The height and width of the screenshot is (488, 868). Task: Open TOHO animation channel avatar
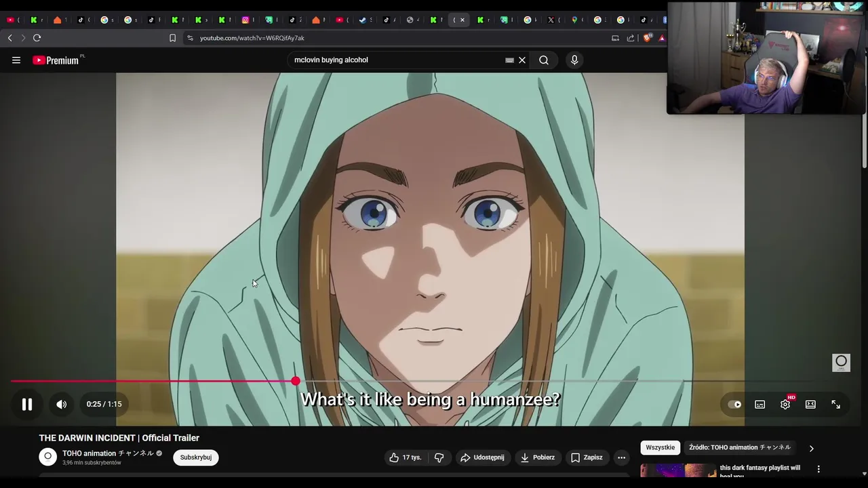point(48,457)
